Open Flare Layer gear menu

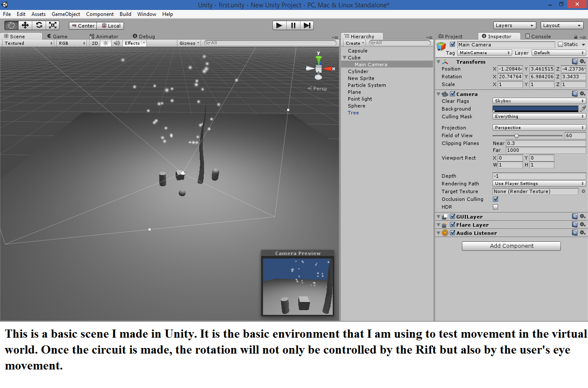pyautogui.click(x=582, y=225)
